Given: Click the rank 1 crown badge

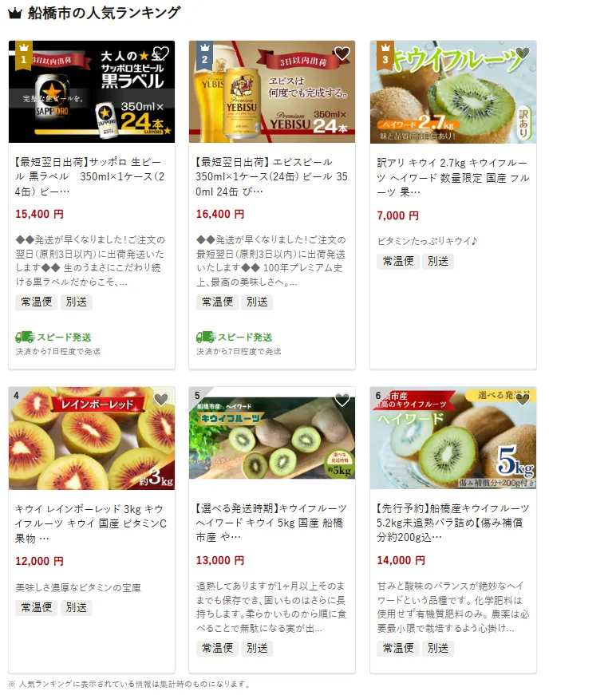Looking at the screenshot, I should point(23,55).
